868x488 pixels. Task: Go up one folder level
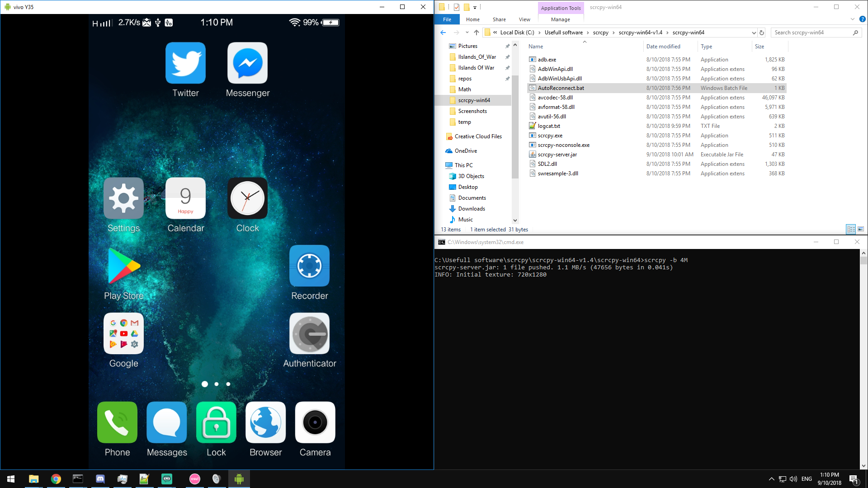click(x=476, y=33)
